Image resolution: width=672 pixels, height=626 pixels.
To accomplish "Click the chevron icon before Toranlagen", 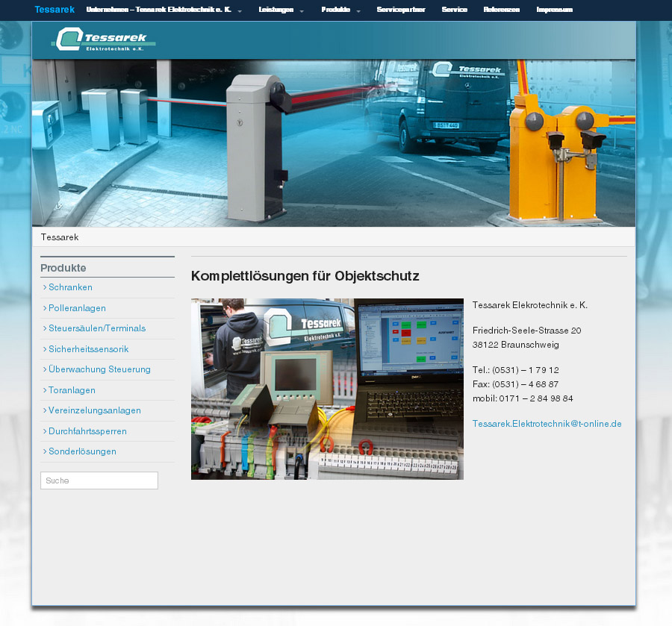I will pos(45,390).
